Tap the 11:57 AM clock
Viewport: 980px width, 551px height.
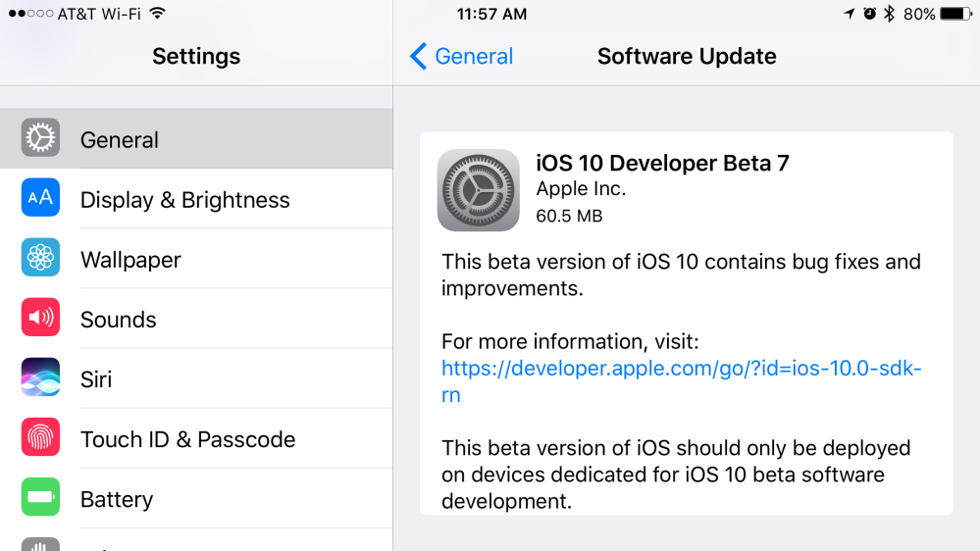pos(491,14)
